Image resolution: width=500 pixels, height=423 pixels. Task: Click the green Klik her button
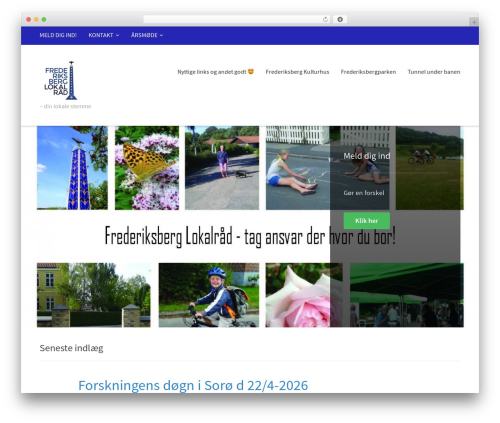point(367,221)
